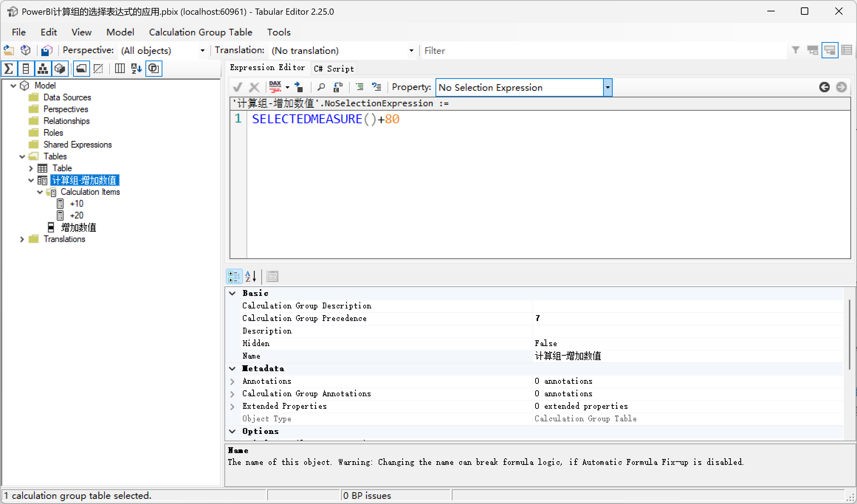Click the indent lines icon in the expression toolbar
857x504 pixels.
pos(359,87)
